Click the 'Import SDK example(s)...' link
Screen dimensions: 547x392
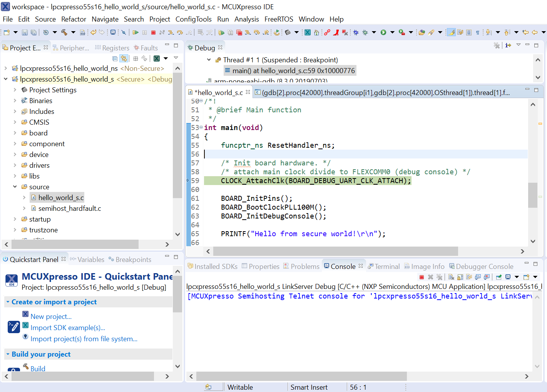tap(68, 328)
